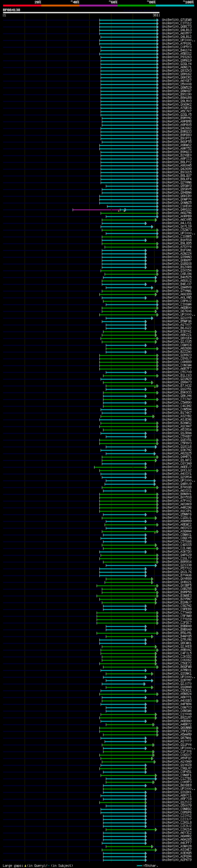Image resolution: width=197 pixels, height=868 pixels.
Task: Click the white query sequence bar
Action: pos(81,13)
